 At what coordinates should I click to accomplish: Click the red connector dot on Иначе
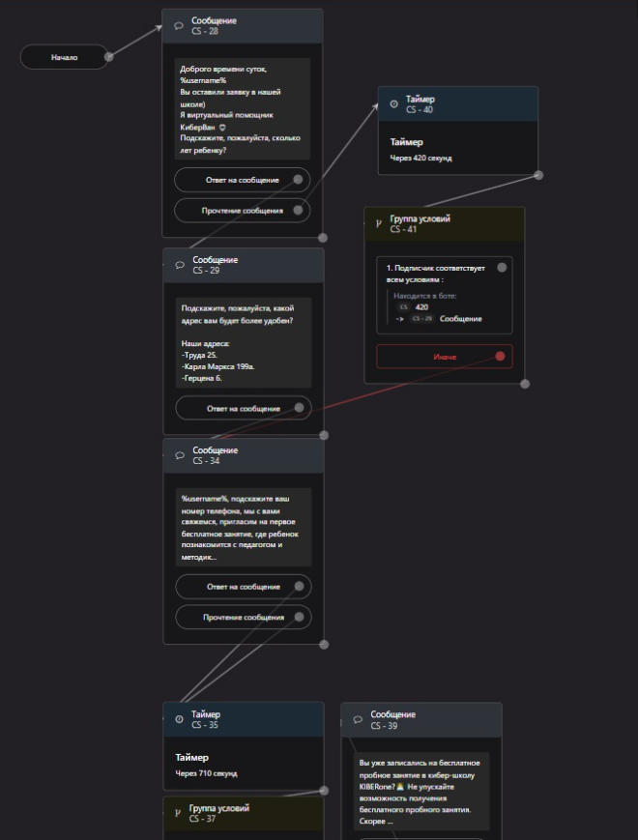pyautogui.click(x=500, y=357)
